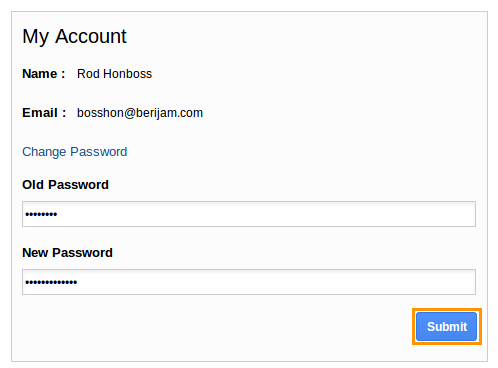Click the Rod Honboss name value
This screenshot has height=368, width=498.
tap(114, 74)
